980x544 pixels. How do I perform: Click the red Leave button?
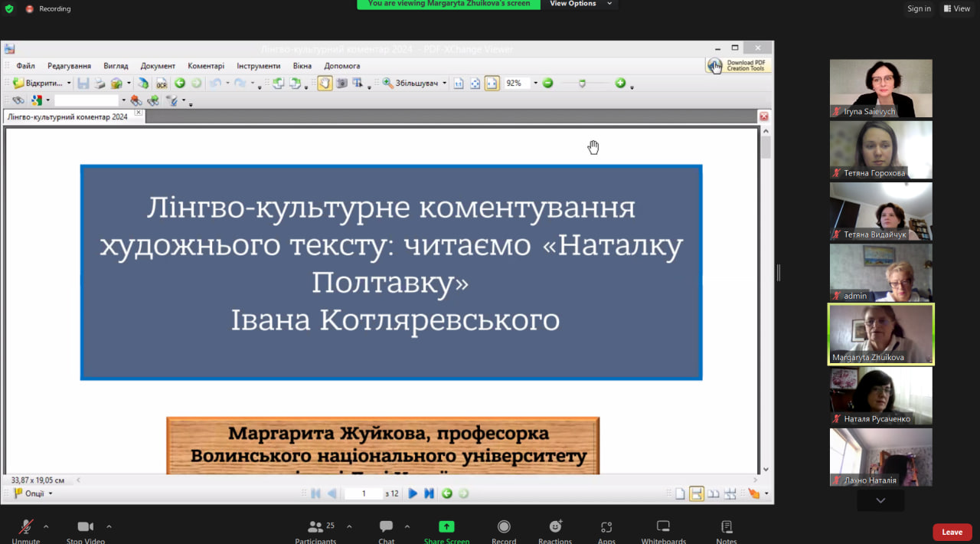[x=952, y=532]
